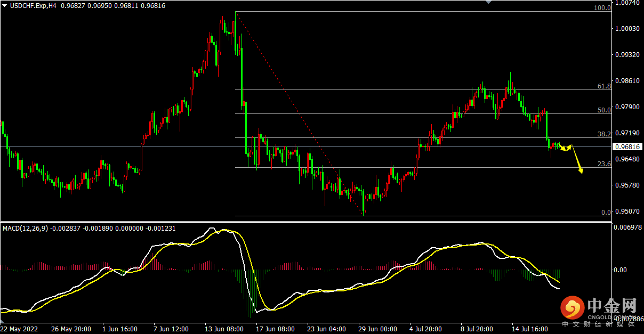The width and height of the screenshot is (644, 334).
Task: Click price axis label 1.00740
Action: [627, 3]
